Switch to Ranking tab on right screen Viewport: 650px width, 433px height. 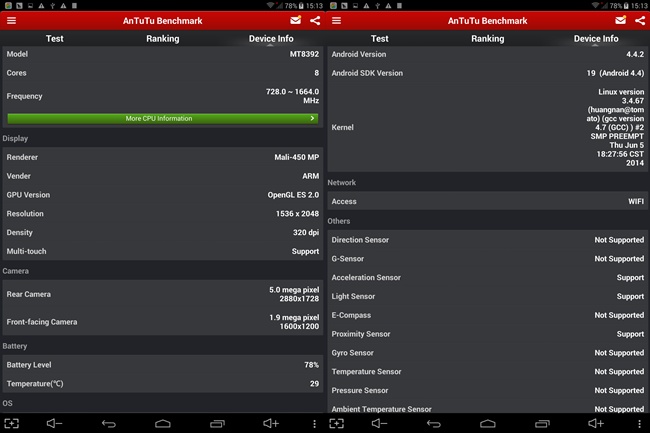pyautogui.click(x=488, y=39)
